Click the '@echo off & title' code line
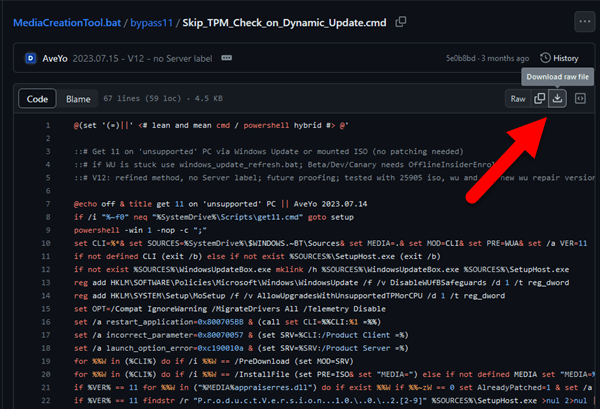Screen dimensions: 600x409 [220, 204]
